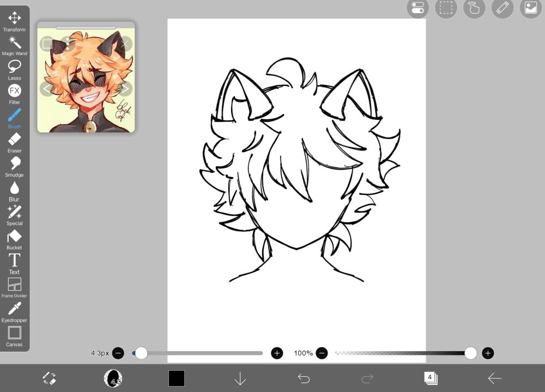Screen dimensions: 545x392
Task: Open the layers panel showing 4
Action: 431,378
